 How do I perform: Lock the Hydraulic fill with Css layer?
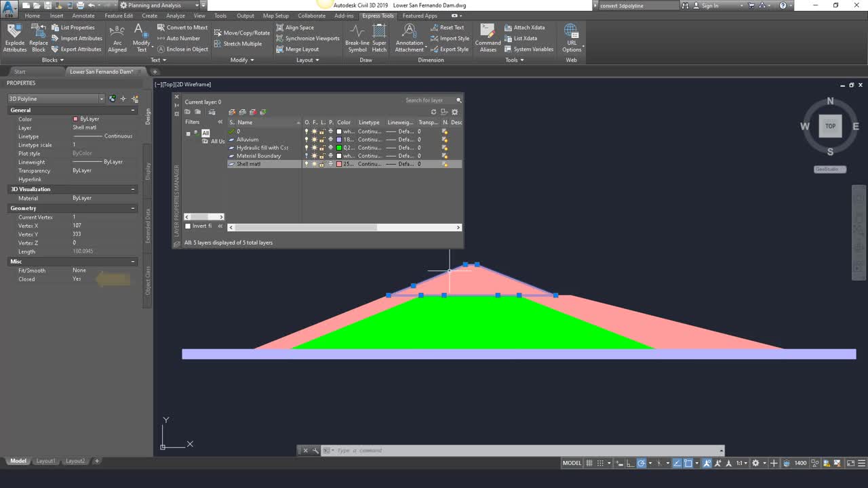pos(322,148)
